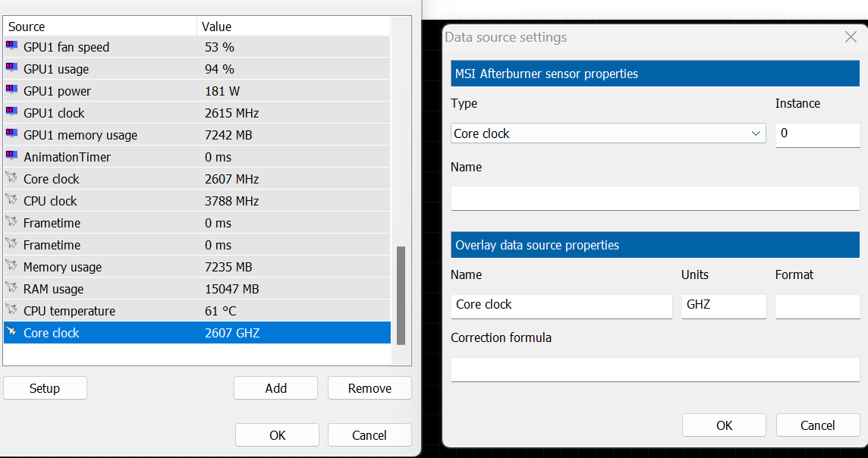Screen dimensions: 868x458
Task: Click the AnimationTimer source icon
Action: pyautogui.click(x=11, y=156)
